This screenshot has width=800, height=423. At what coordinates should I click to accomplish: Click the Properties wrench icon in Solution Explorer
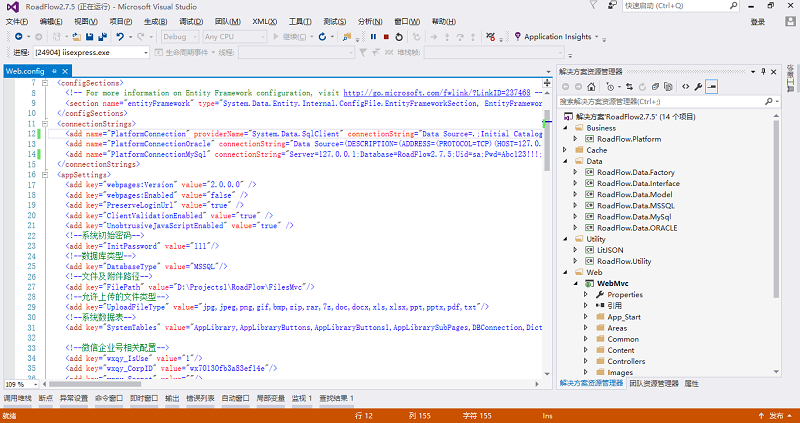(x=697, y=87)
